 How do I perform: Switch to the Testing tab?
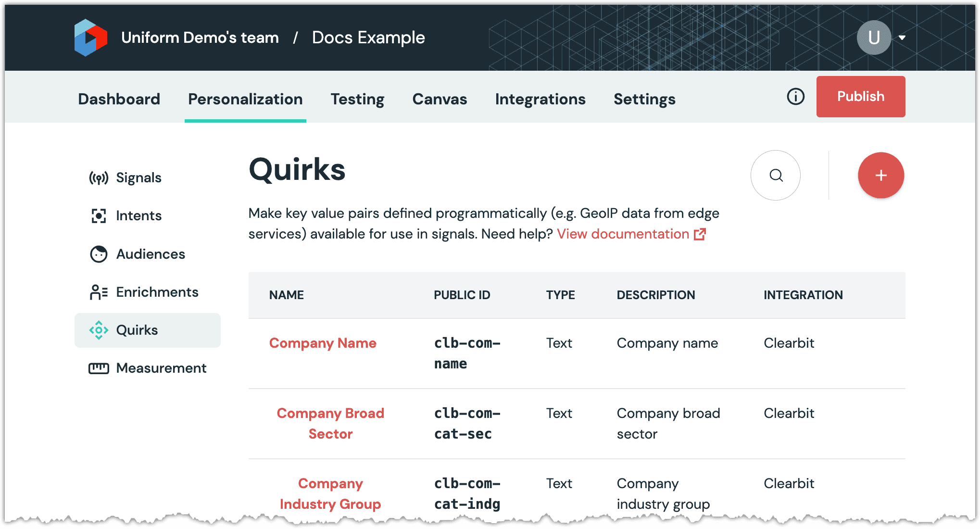[357, 99]
